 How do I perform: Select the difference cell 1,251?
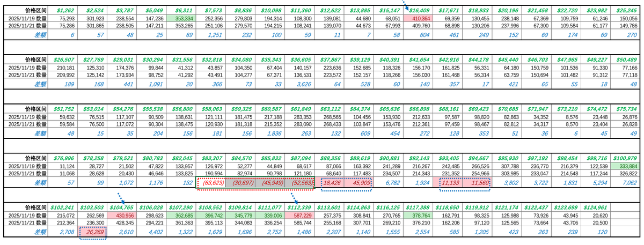point(211,34)
